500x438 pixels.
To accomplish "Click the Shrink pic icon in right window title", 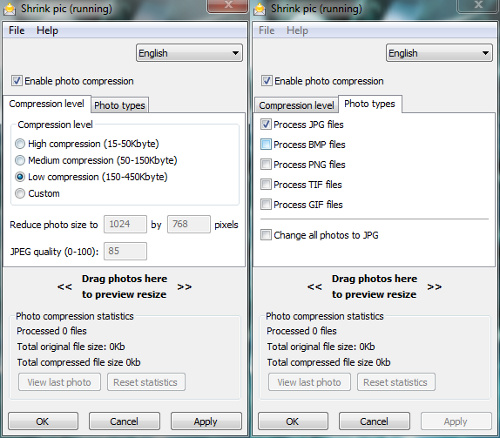I will [259, 9].
